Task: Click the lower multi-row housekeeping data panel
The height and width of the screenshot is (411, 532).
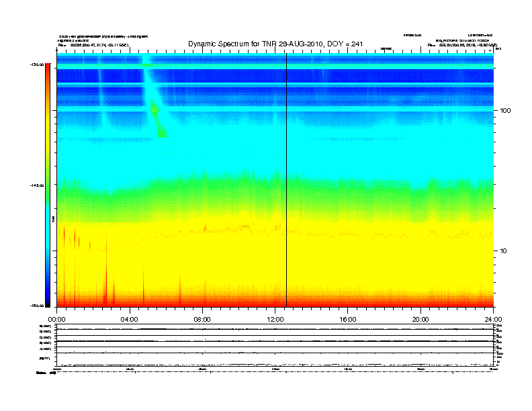Action: 275,345
